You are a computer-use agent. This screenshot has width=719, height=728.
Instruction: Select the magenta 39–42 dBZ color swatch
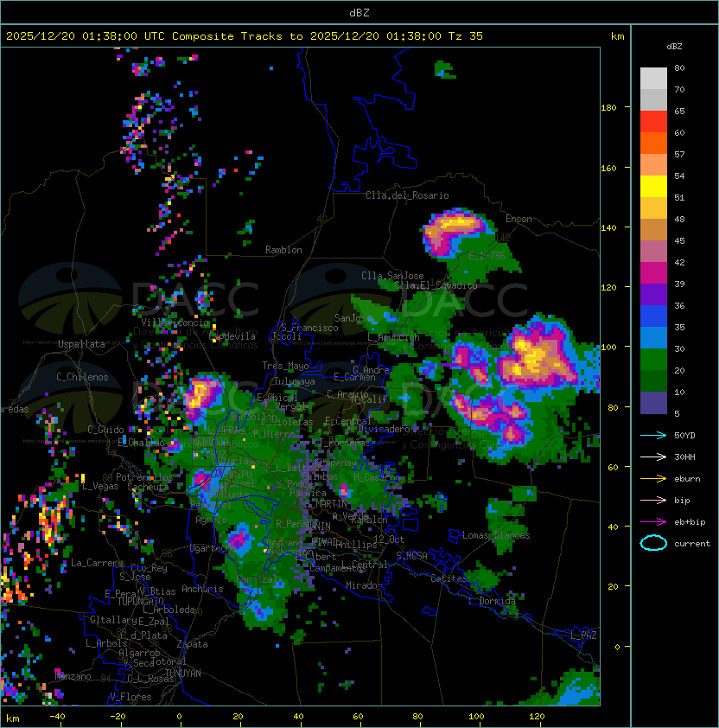(x=653, y=273)
